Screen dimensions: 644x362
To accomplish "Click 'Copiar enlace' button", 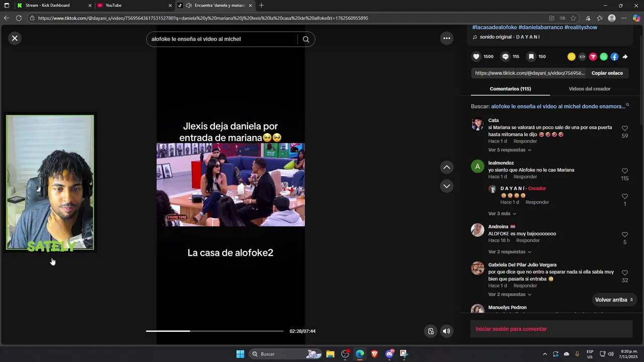I will point(607,73).
